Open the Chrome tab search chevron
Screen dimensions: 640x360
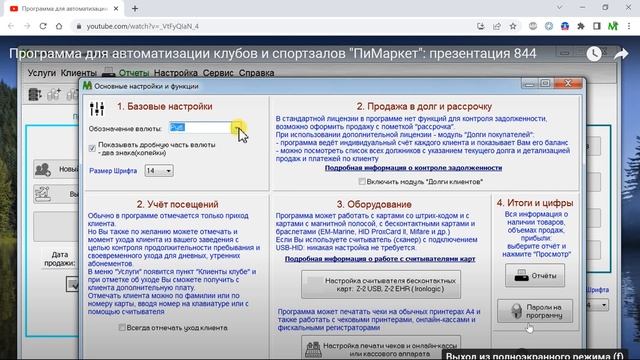tap(560, 7)
